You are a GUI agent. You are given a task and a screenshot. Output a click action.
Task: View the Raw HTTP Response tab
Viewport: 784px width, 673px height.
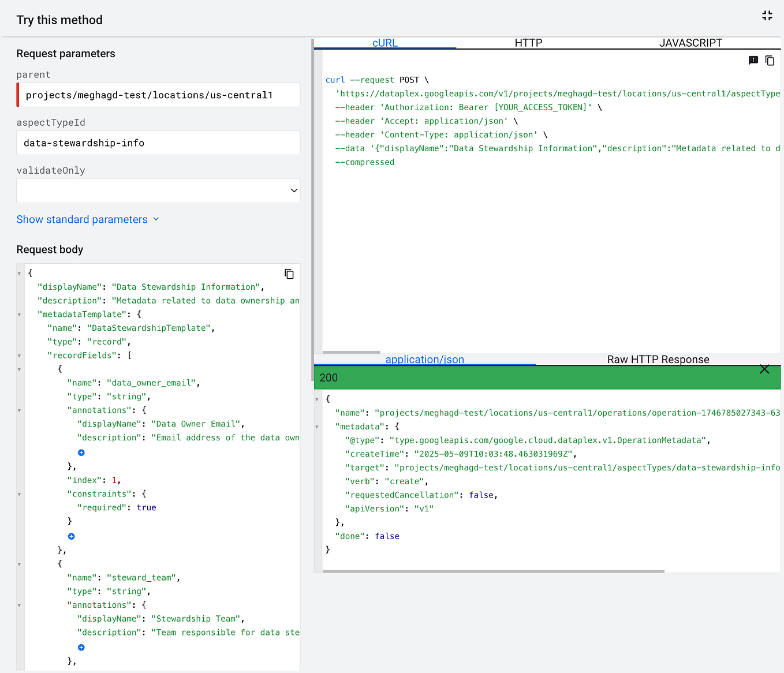point(658,359)
